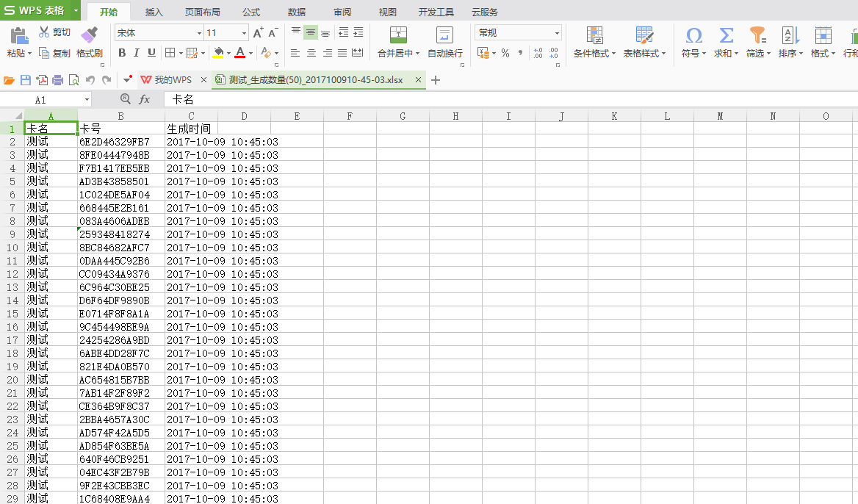
Task: Click the increase font size icon
Action: click(258, 33)
